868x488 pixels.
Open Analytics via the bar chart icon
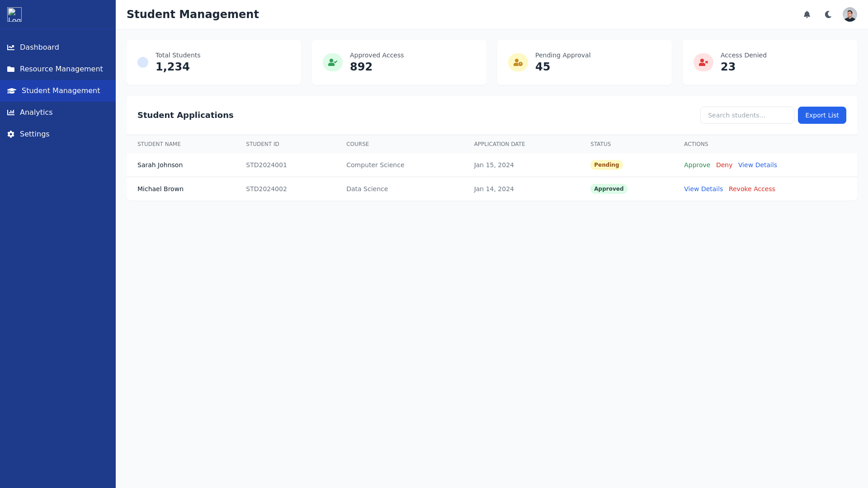pos(11,112)
